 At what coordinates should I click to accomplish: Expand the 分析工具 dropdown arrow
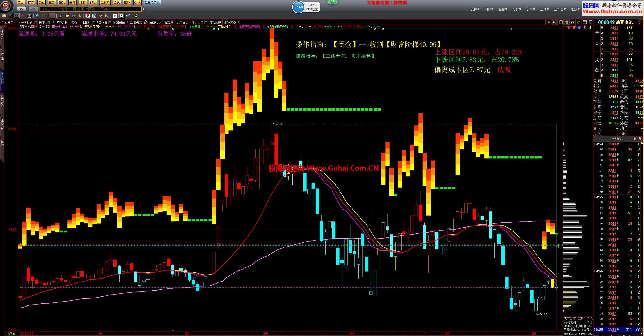[x=206, y=22]
